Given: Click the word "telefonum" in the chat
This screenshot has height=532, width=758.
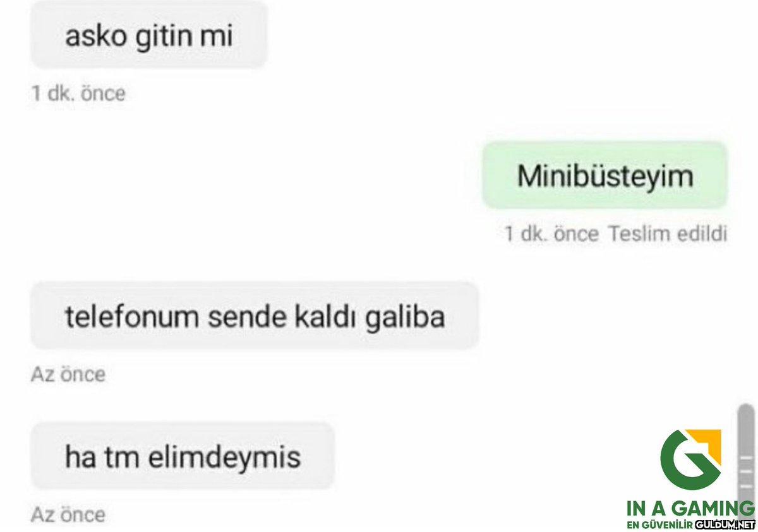Looking at the screenshot, I should point(132,316).
